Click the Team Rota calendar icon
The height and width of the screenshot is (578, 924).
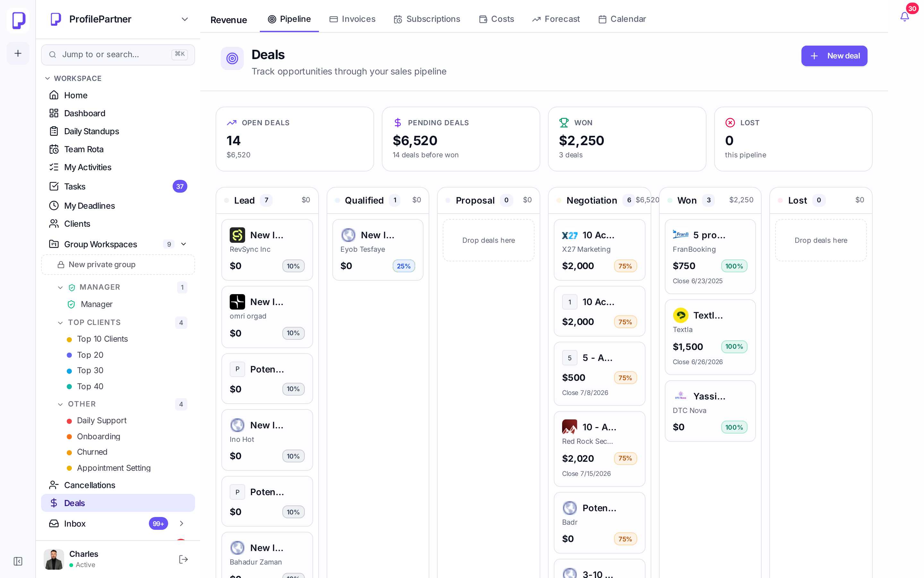click(54, 149)
